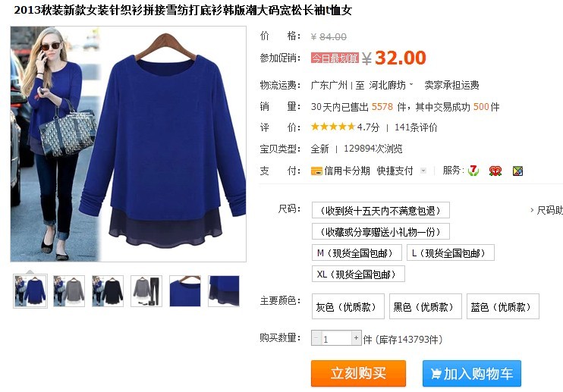Click the credit card 信用卡分期 icon
The height and width of the screenshot is (392, 563).
(x=316, y=171)
